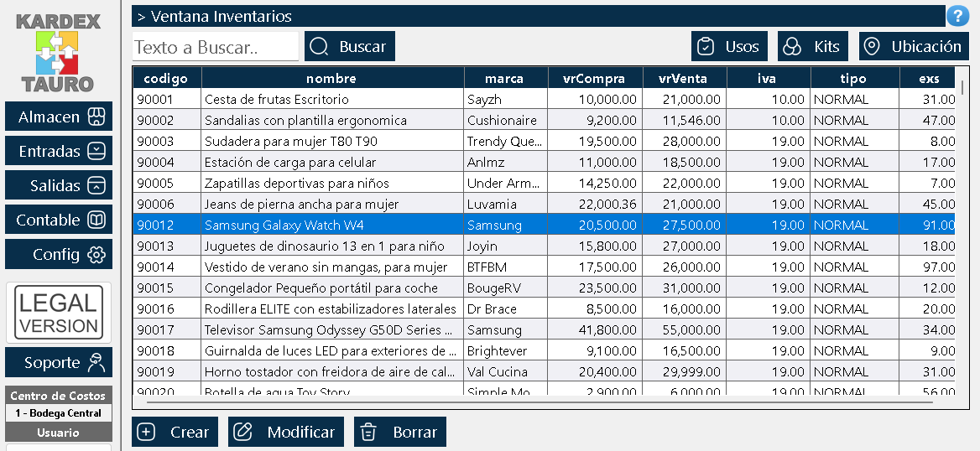980x451 pixels.
Task: Click code cell 90015
Action: coord(167,288)
